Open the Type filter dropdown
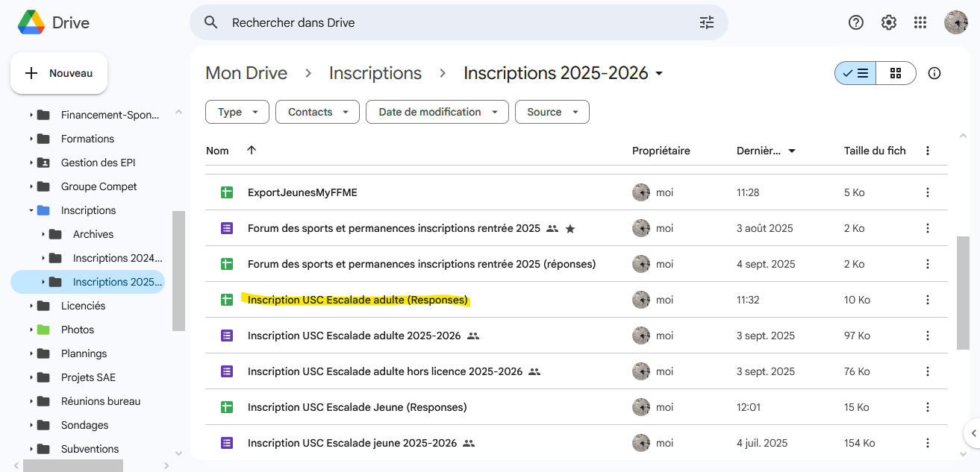Image resolution: width=980 pixels, height=472 pixels. pyautogui.click(x=237, y=112)
